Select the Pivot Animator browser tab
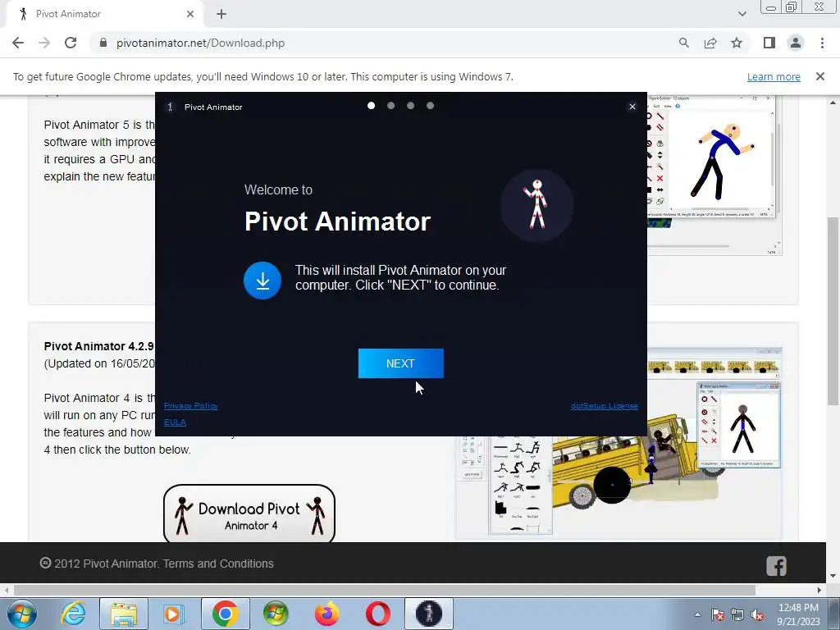Image resolution: width=840 pixels, height=630 pixels. (x=104, y=14)
